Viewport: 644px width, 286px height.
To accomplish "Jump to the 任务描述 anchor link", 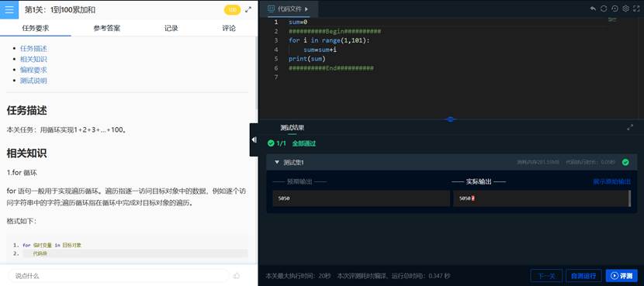I will coord(33,48).
